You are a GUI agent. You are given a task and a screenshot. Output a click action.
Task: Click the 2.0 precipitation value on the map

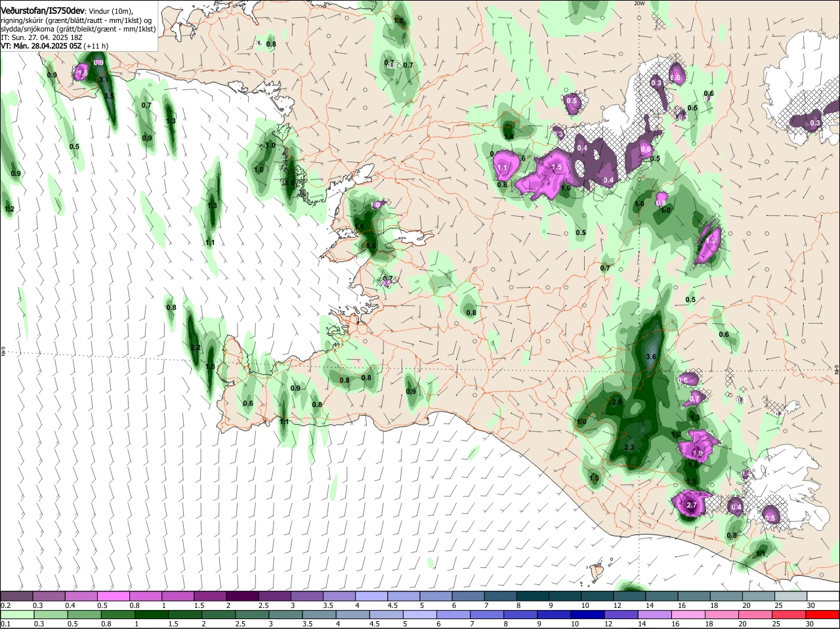(x=617, y=402)
